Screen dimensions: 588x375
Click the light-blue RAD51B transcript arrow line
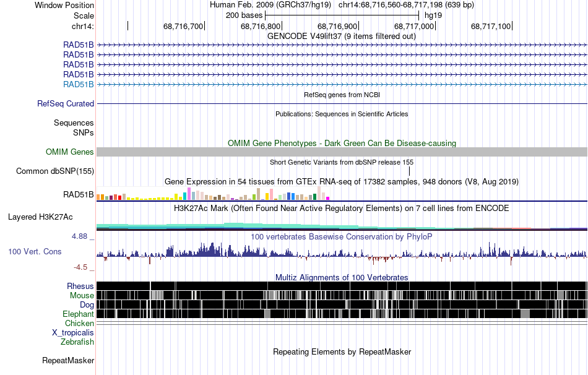tap(342, 84)
